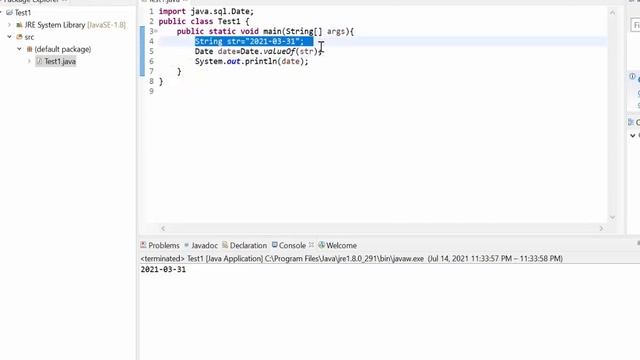640x360 pixels.
Task: Click the highlighted String str line
Action: pos(254,41)
